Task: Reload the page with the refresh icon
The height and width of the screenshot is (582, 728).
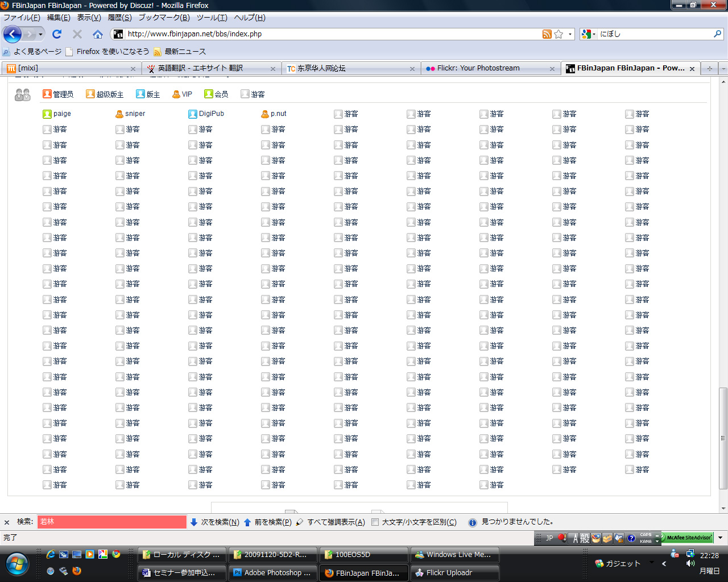Action: pos(57,34)
